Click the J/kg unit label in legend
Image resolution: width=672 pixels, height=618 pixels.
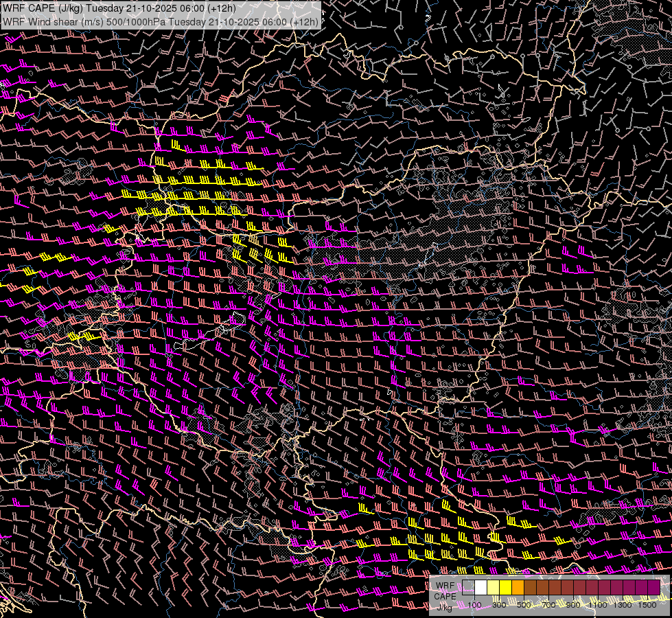click(444, 606)
